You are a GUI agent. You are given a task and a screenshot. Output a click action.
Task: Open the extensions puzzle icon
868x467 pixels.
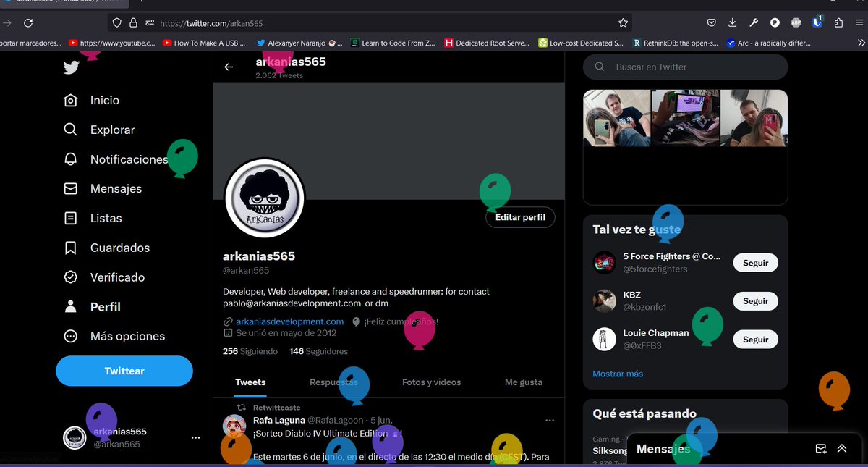838,23
